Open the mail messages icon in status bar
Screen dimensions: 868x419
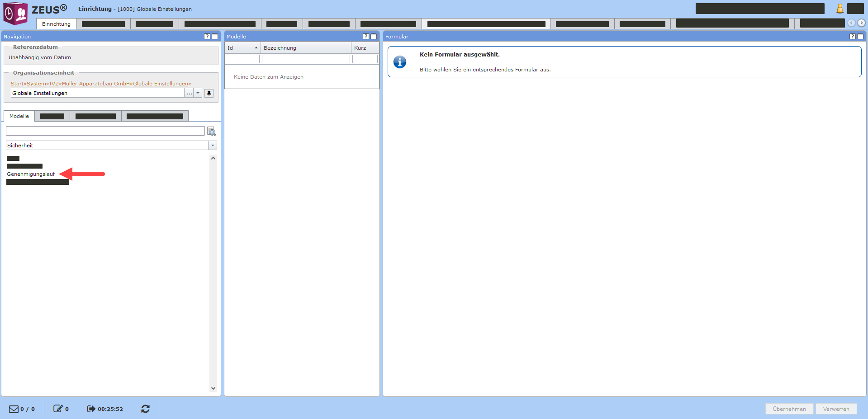[14, 409]
